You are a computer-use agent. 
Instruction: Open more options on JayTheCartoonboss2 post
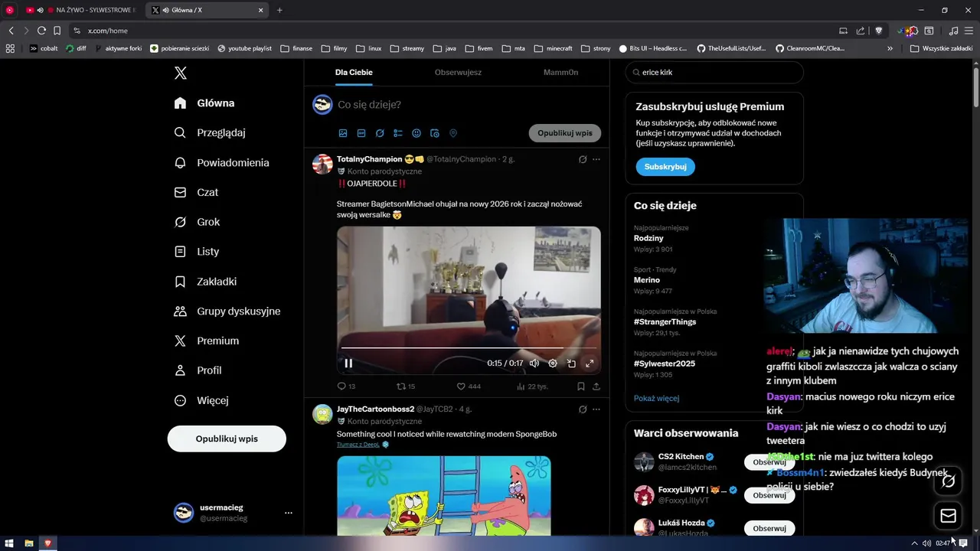pyautogui.click(x=596, y=409)
